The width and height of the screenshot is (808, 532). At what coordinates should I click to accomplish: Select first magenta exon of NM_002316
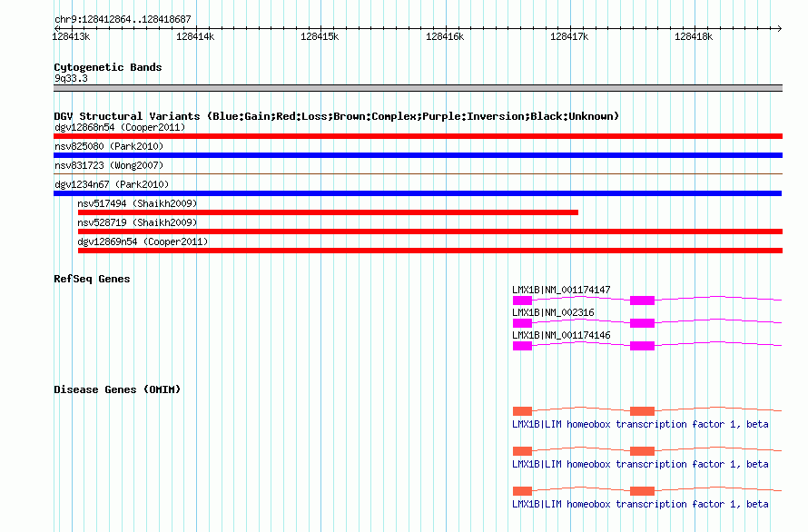522,323
